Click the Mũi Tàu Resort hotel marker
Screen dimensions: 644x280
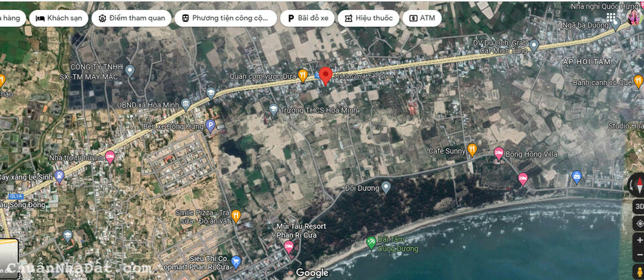point(288,247)
